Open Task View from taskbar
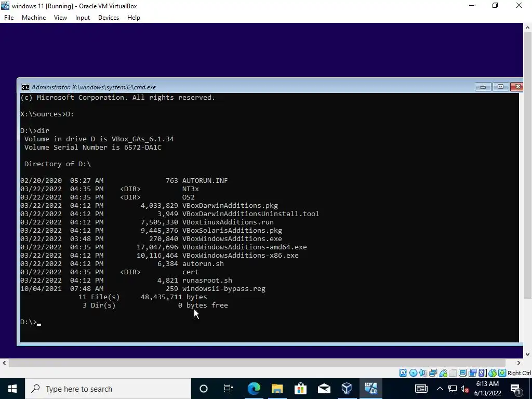532x399 pixels. pyautogui.click(x=229, y=389)
